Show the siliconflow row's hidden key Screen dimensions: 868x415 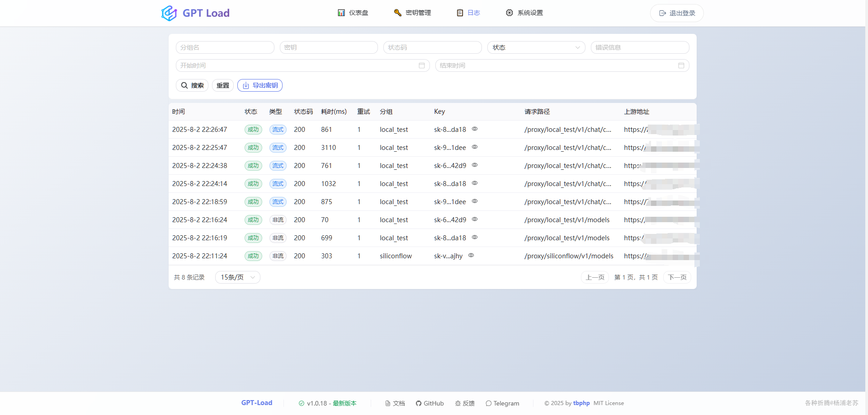pos(471,256)
